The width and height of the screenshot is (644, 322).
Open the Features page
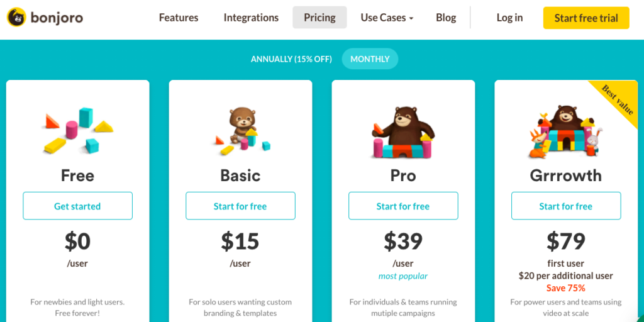point(179,18)
